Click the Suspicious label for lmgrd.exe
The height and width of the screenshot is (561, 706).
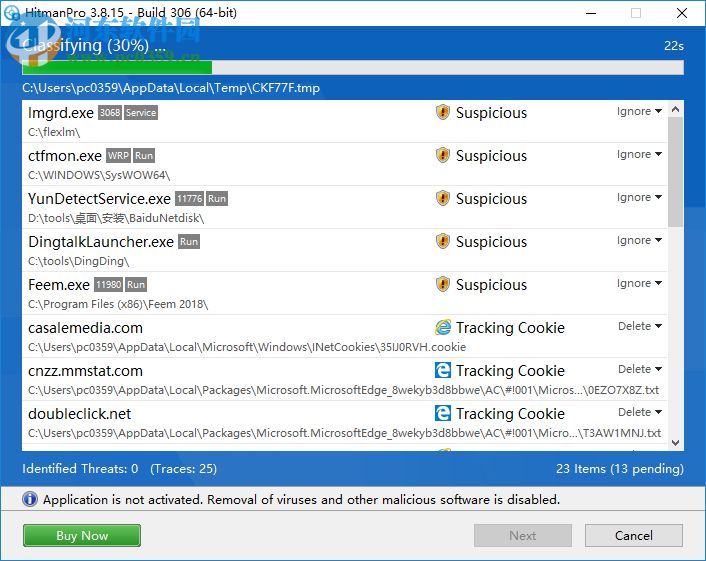[491, 113]
